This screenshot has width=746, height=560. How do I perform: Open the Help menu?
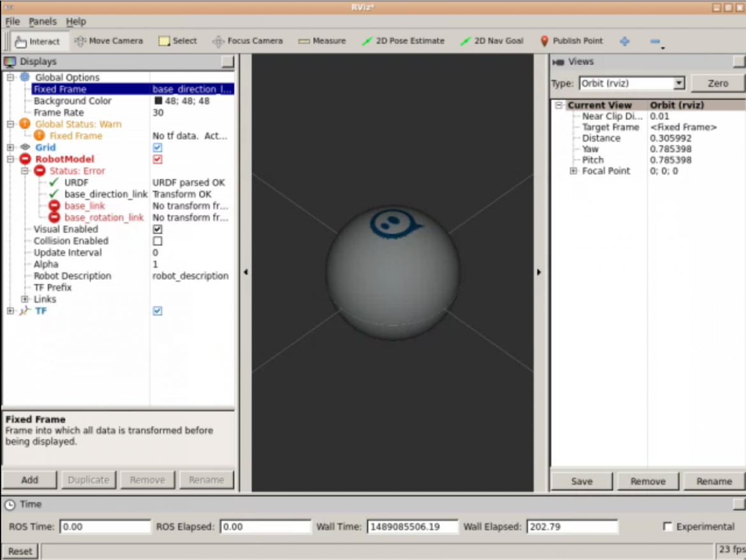pyautogui.click(x=76, y=22)
